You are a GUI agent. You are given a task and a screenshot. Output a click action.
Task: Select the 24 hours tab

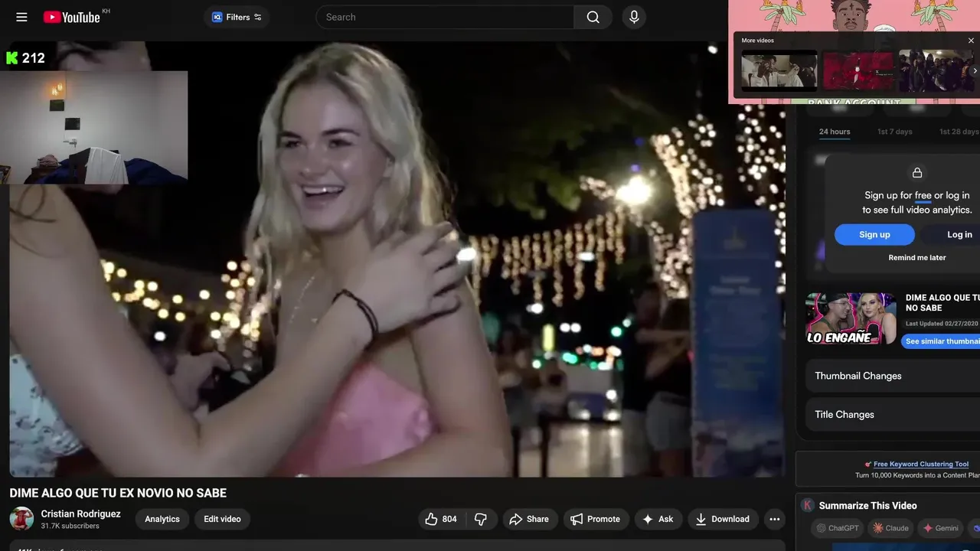point(835,132)
